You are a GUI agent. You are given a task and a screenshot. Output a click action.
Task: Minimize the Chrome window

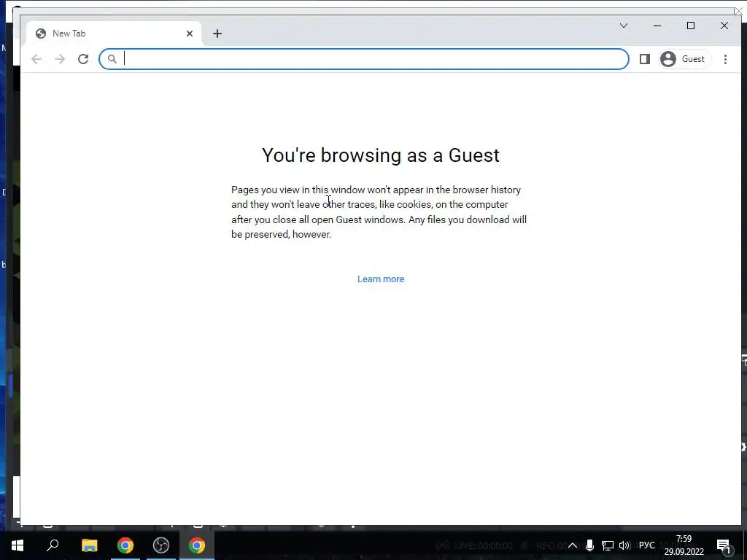tap(657, 26)
